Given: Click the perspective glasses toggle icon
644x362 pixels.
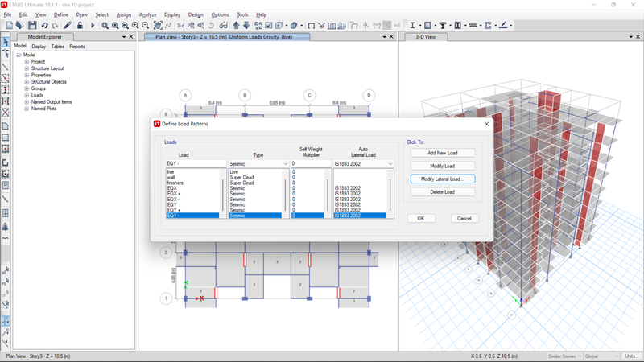Looking at the screenshot, I should (x=223, y=26).
